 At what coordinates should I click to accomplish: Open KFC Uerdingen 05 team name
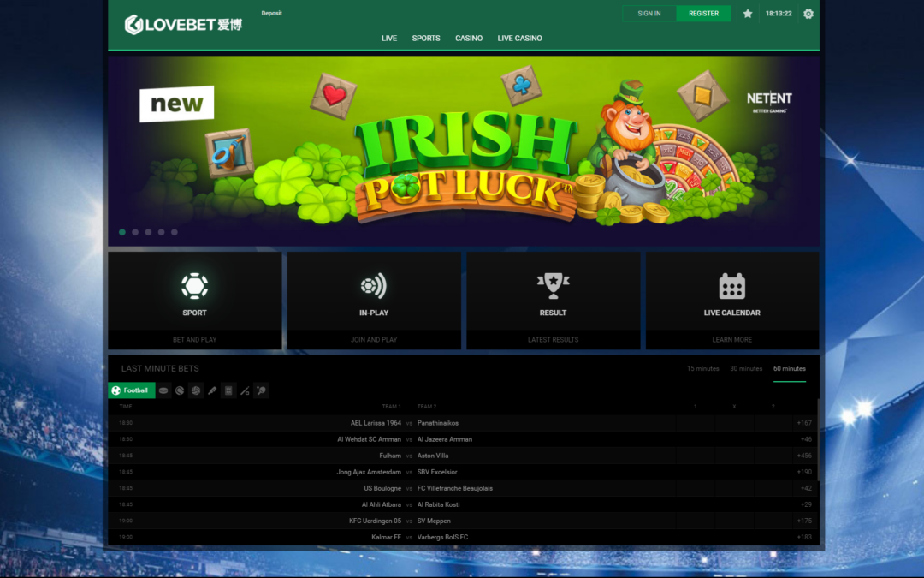(375, 521)
